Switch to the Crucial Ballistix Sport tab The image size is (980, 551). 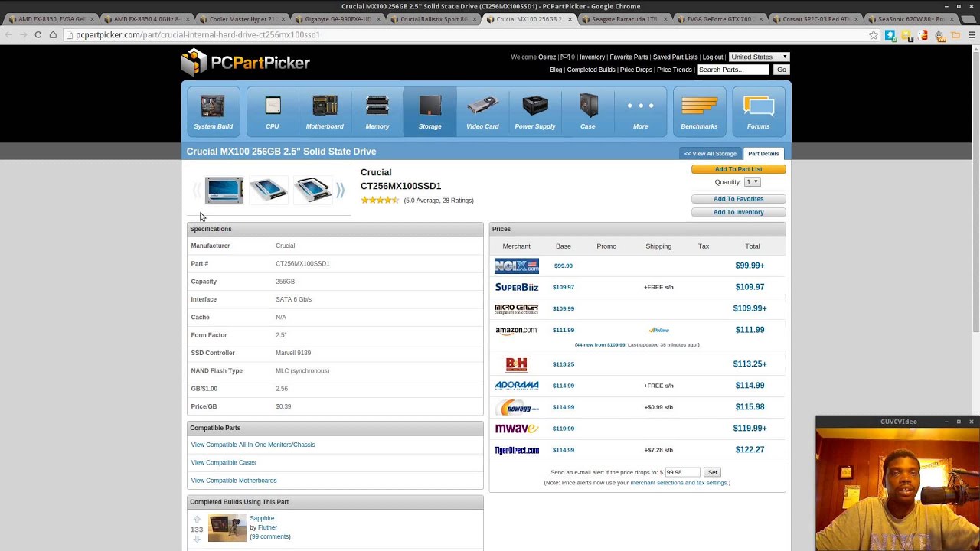click(x=433, y=19)
